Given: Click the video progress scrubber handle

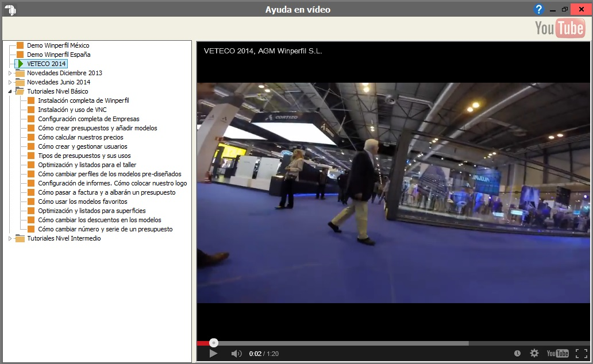Looking at the screenshot, I should 214,343.
